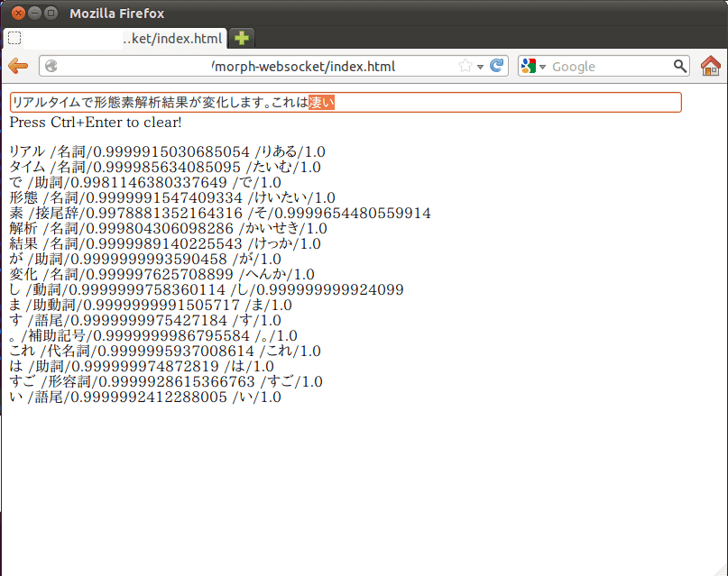This screenshot has width=728, height=576.
Task: Reload the current page
Action: click(496, 67)
